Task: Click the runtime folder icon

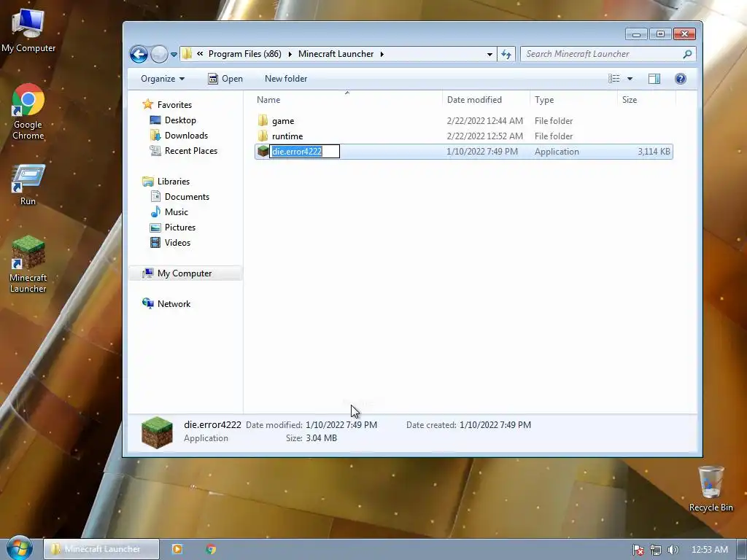Action: (x=263, y=136)
